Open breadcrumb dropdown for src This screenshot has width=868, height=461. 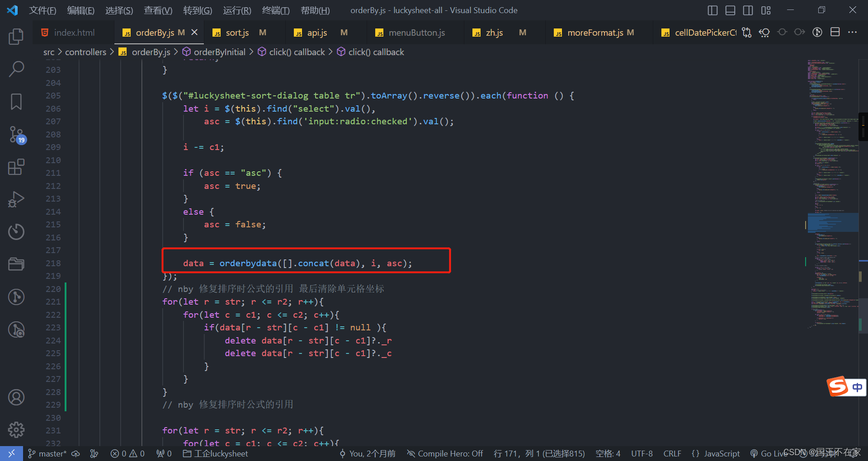(49, 52)
